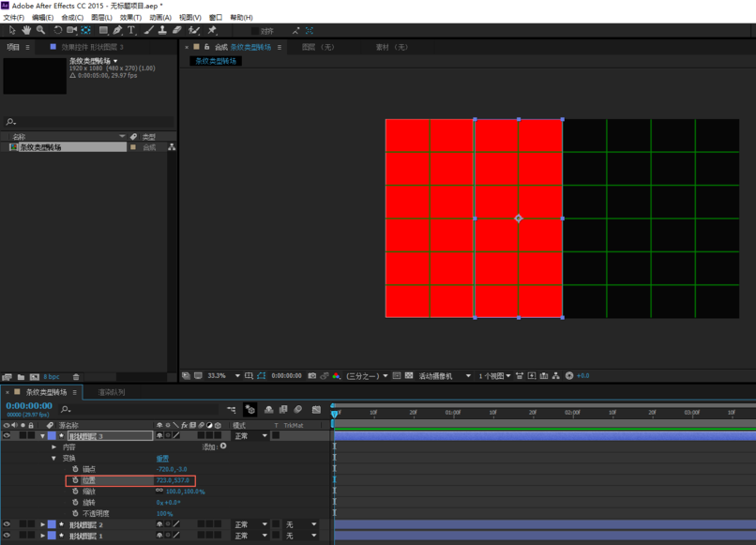Toggle the 锚点 stopwatch keyframe icon
The width and height of the screenshot is (756, 545).
(x=75, y=469)
